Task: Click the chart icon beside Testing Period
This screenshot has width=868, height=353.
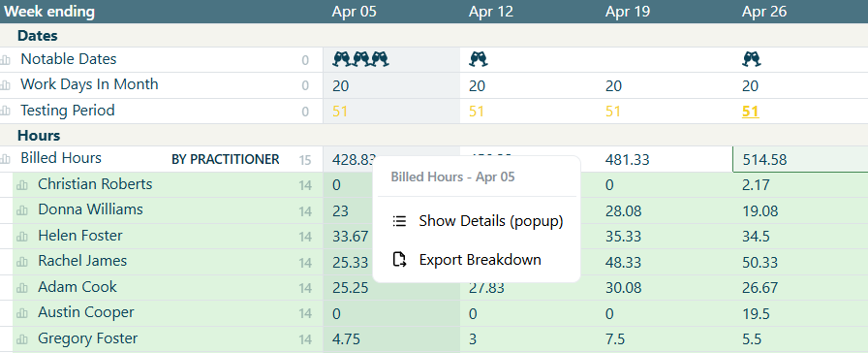Action: pyautogui.click(x=6, y=112)
